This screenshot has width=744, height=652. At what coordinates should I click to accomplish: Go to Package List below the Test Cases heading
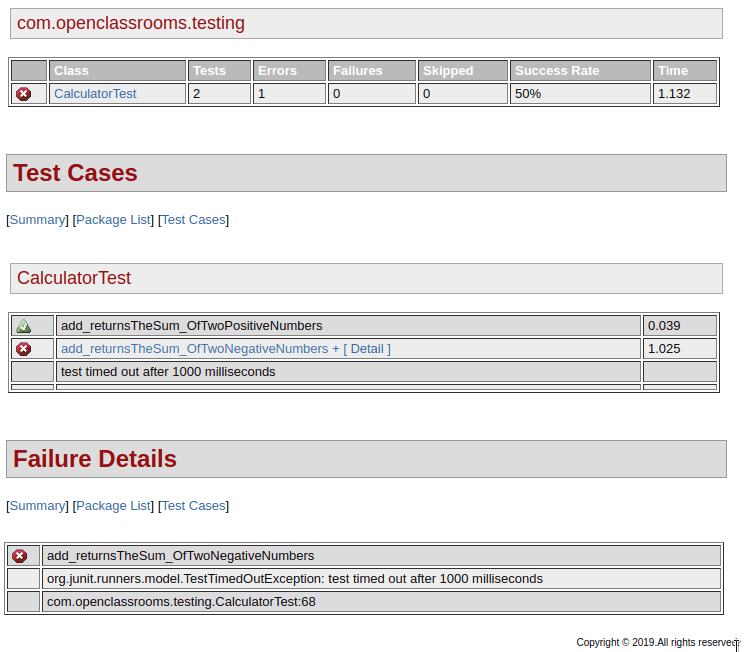point(113,220)
